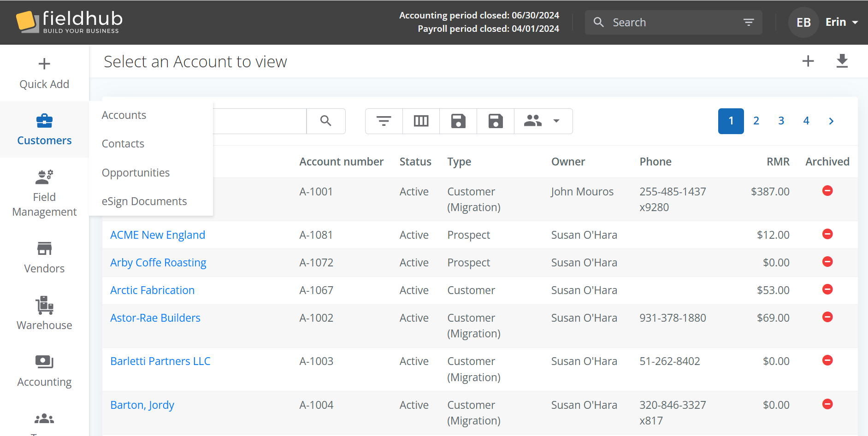
Task: Open search filter options in header
Action: (x=748, y=22)
